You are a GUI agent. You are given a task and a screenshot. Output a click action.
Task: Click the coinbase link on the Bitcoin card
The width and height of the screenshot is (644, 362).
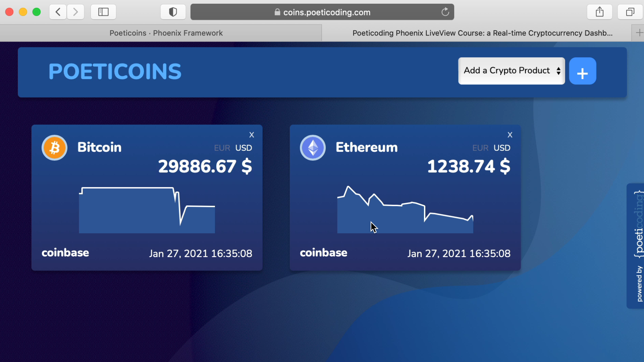[x=65, y=253]
